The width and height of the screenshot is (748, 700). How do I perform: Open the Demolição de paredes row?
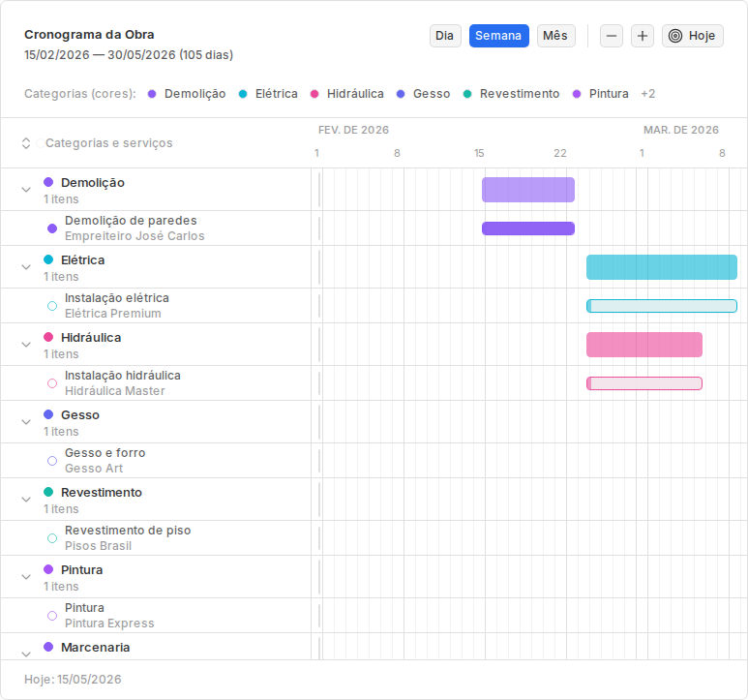pos(156,228)
